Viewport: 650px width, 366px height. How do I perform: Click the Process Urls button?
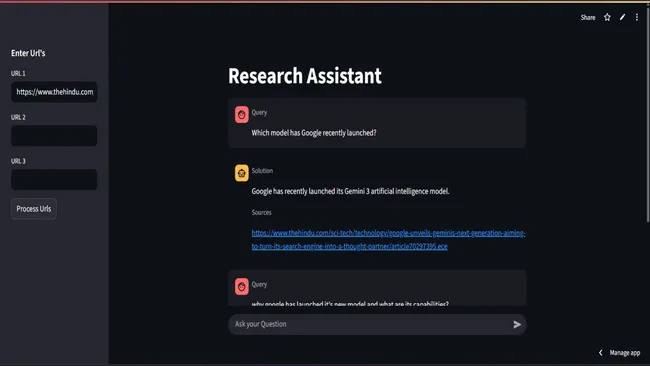click(34, 209)
